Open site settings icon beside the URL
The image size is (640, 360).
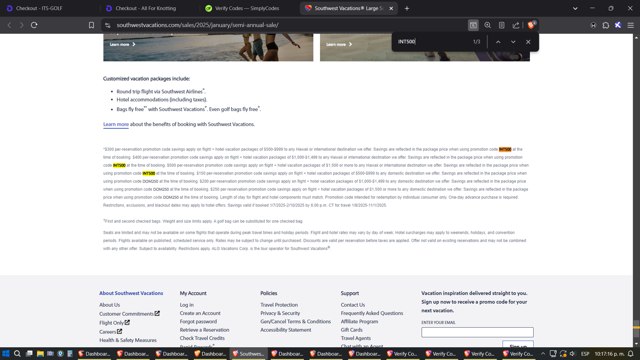(x=108, y=25)
